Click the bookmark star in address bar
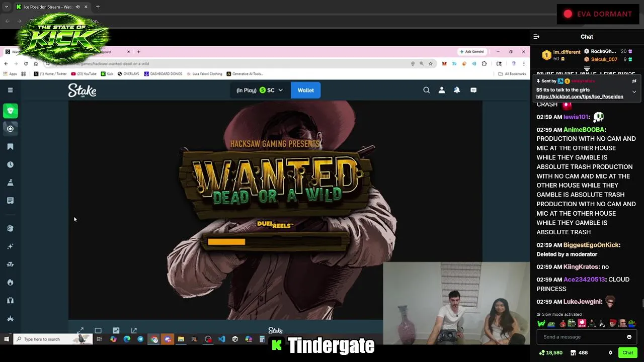 click(x=430, y=64)
